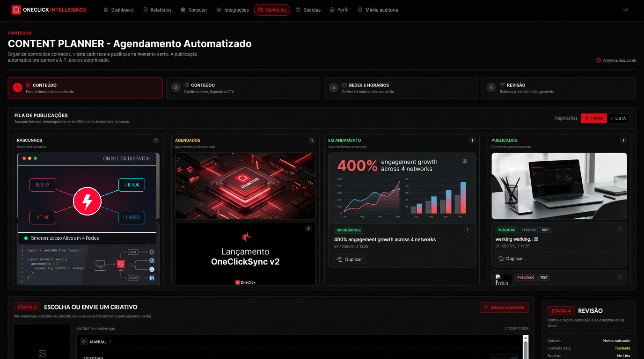Screen dimensions: 644x359
Task: Click the TERTECK tag
Action: point(529,230)
